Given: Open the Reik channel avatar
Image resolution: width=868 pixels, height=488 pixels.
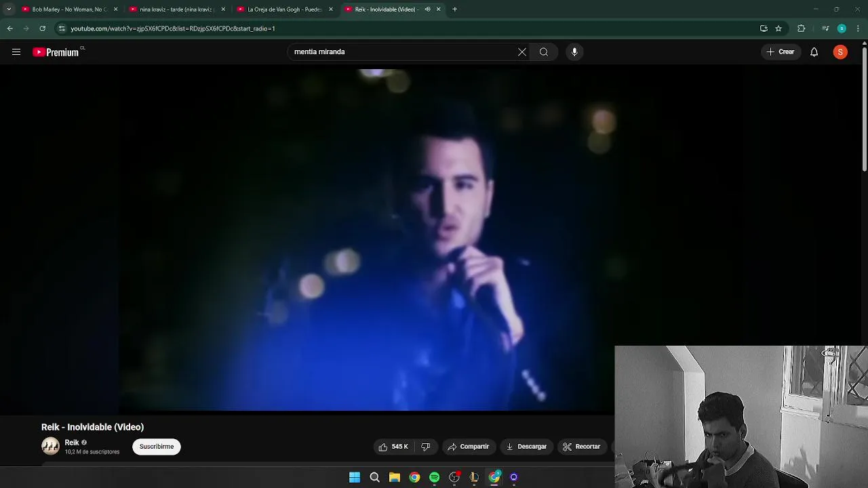Looking at the screenshot, I should click(x=51, y=446).
